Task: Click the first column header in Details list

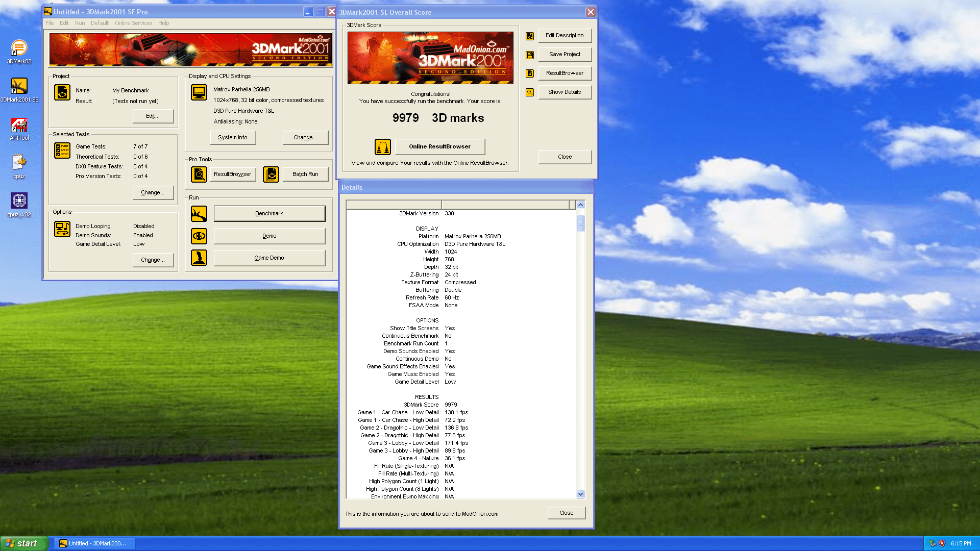Action: click(394, 205)
